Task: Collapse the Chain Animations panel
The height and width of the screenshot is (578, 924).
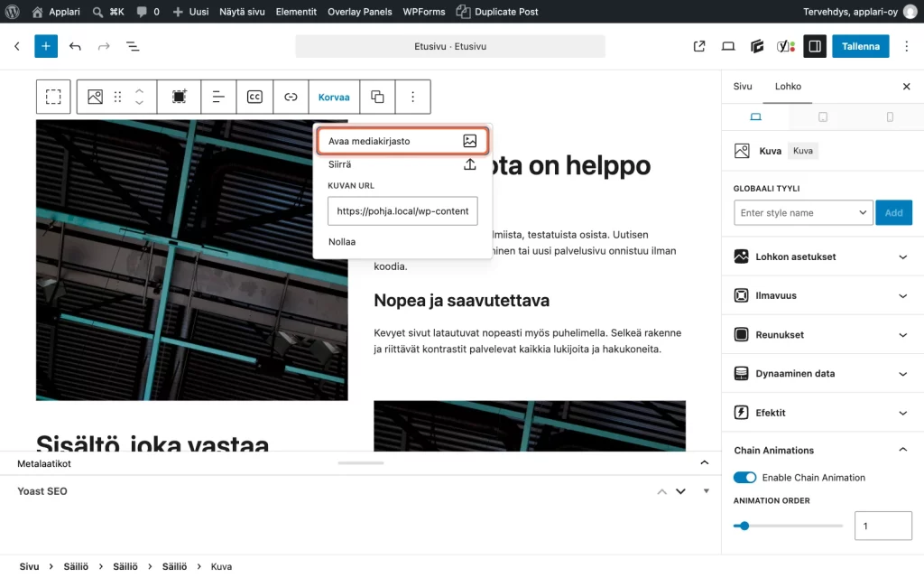Action: 822,450
